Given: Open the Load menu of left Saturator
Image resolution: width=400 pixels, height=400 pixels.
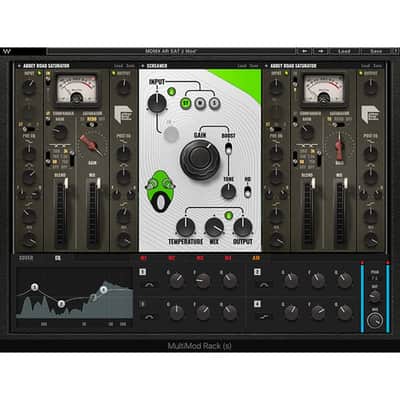Looking at the screenshot, I should coord(119,66).
